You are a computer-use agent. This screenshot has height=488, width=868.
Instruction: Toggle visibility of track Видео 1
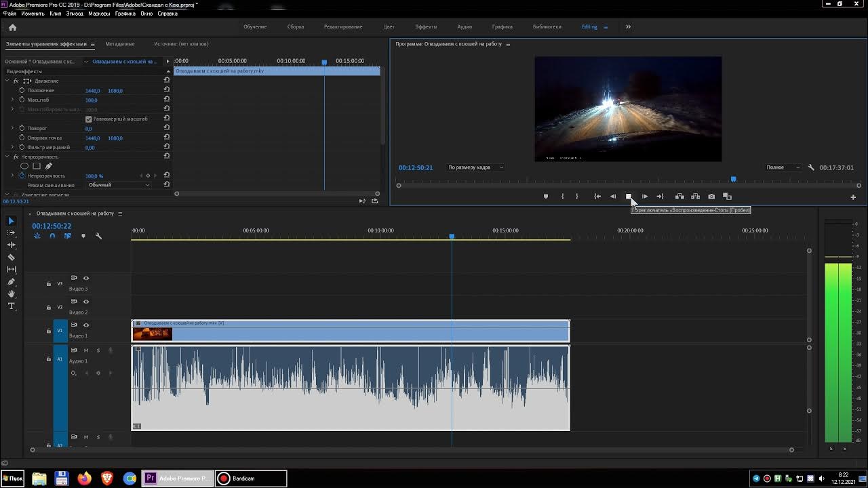pyautogui.click(x=86, y=325)
